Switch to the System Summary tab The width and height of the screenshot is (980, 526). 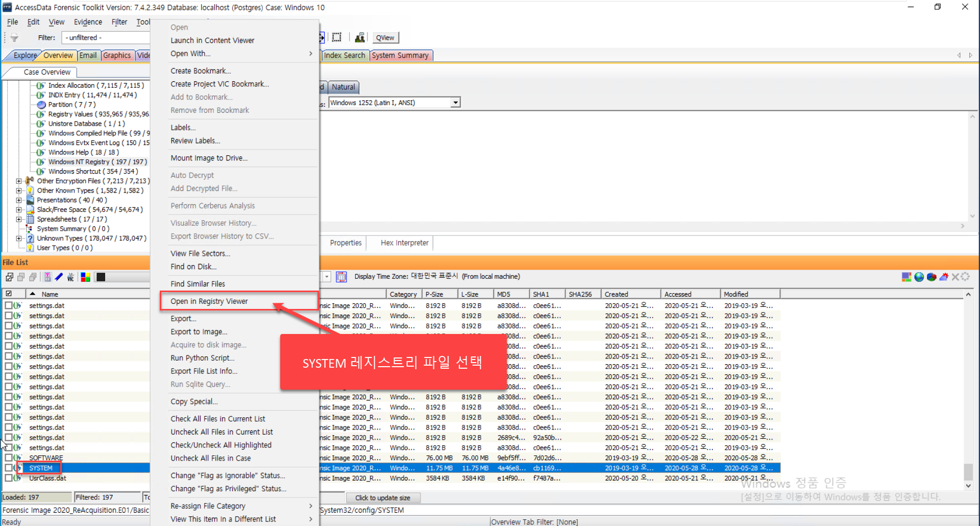(x=401, y=55)
